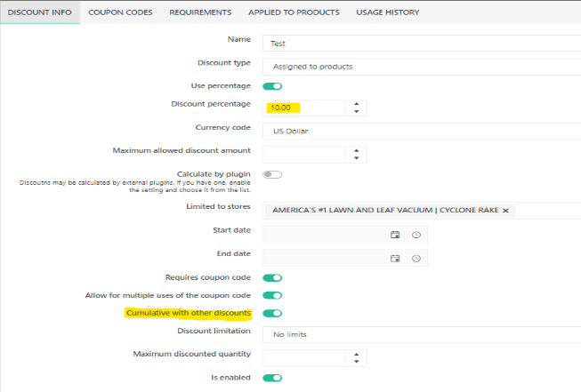
Task: Decrease the Discount percentage with down arrow
Action: (356, 112)
